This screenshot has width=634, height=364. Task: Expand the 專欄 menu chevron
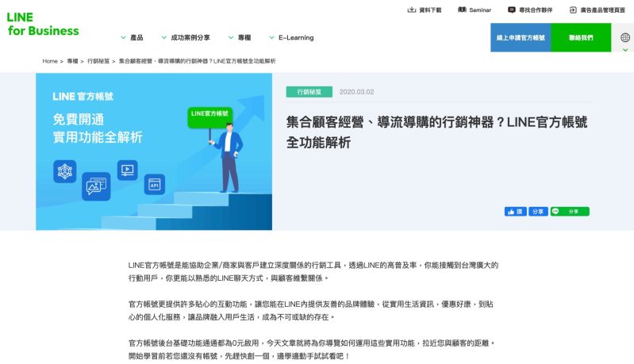click(231, 37)
